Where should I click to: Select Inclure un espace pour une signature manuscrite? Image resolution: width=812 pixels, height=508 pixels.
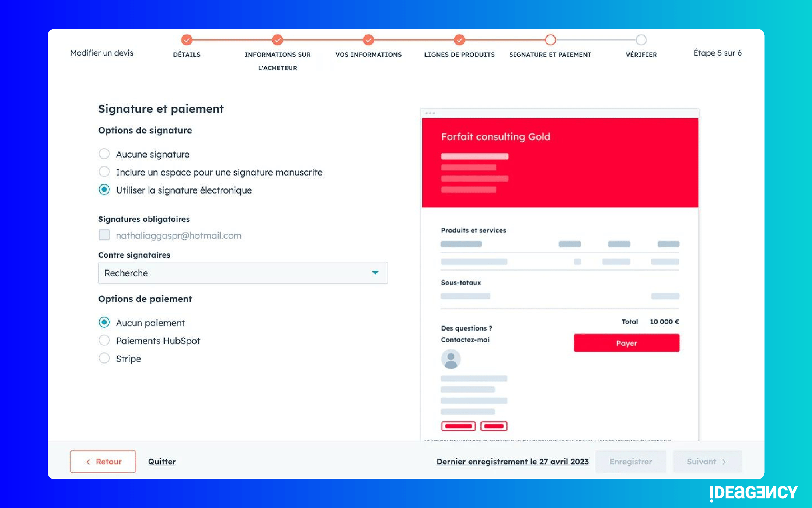[x=104, y=172]
